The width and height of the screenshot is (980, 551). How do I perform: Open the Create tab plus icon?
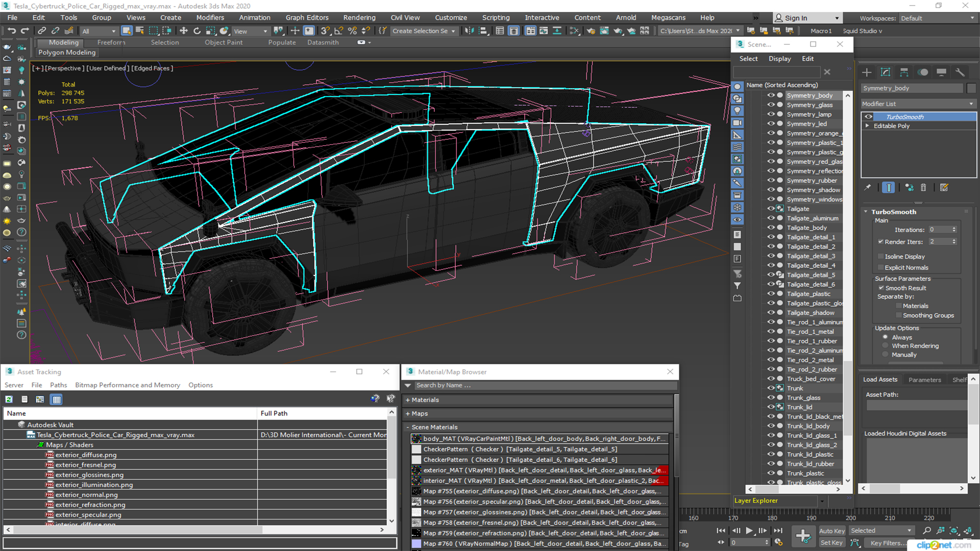(x=867, y=72)
